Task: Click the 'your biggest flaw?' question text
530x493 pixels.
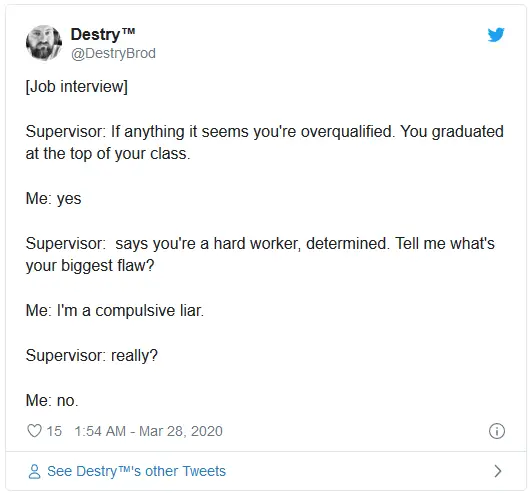Action: pos(90,266)
